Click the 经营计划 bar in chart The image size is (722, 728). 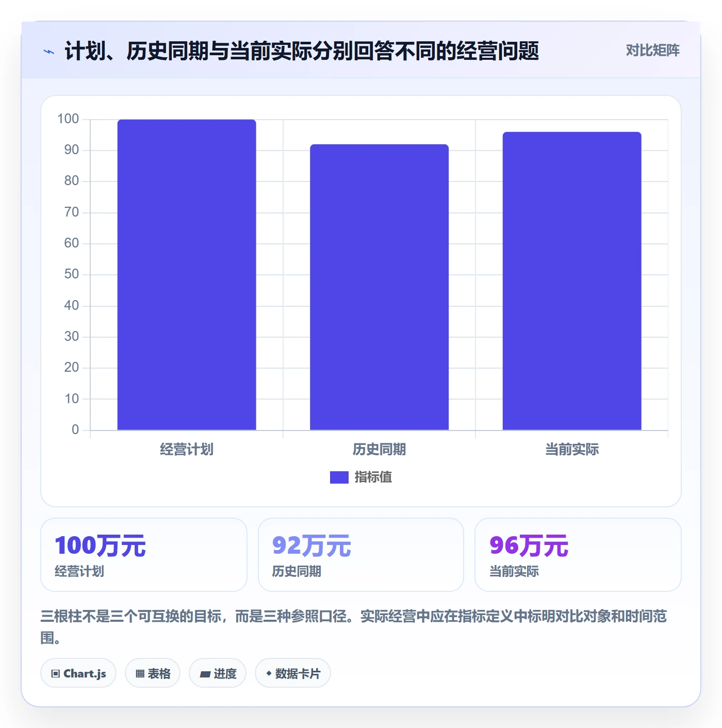point(187,275)
